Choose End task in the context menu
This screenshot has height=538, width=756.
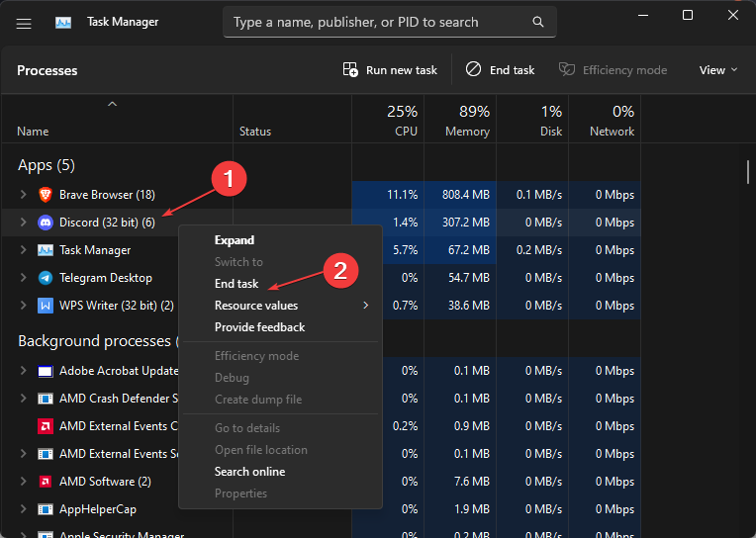point(280,284)
